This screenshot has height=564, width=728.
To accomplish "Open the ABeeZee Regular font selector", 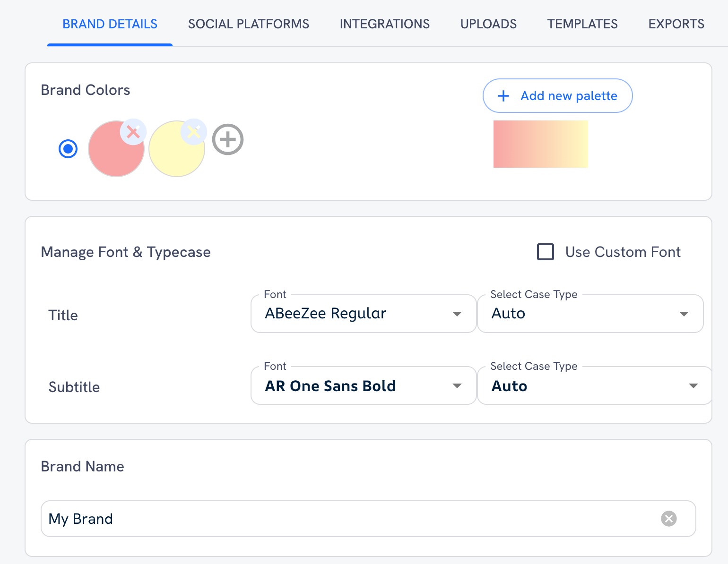I will [x=363, y=313].
